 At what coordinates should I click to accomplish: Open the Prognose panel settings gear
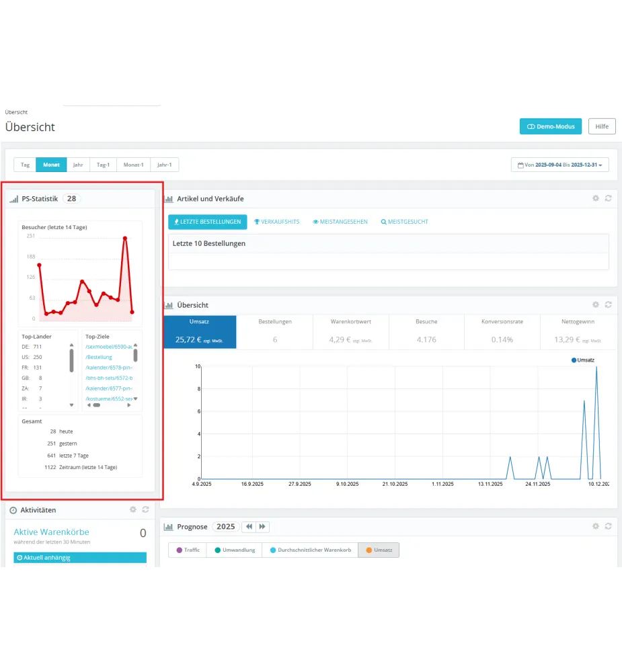(x=595, y=526)
